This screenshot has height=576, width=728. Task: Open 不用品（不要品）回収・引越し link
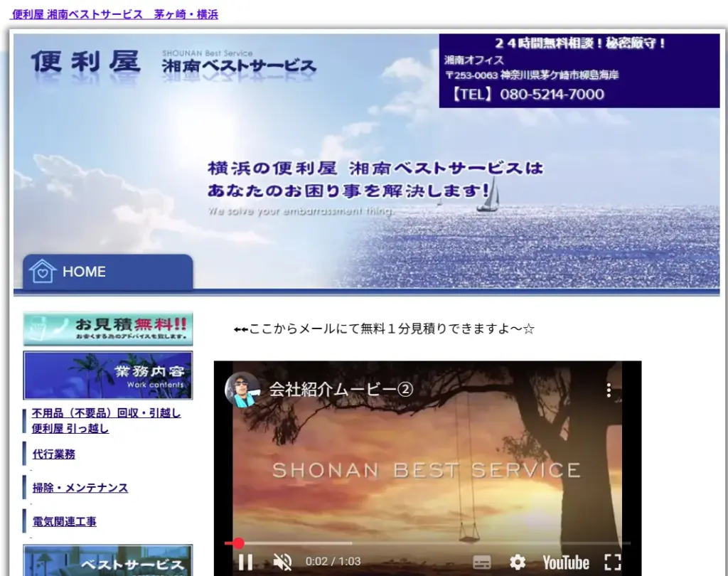pyautogui.click(x=107, y=413)
